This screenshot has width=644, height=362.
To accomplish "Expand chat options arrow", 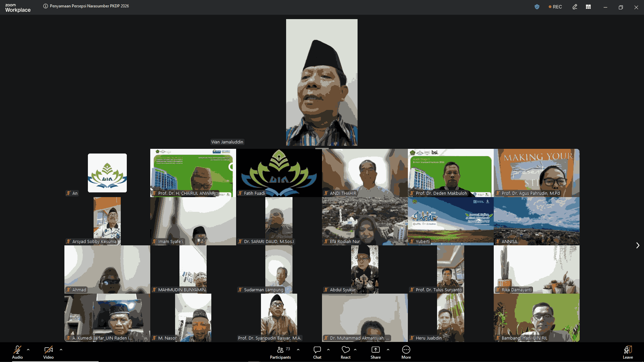I will point(328,350).
